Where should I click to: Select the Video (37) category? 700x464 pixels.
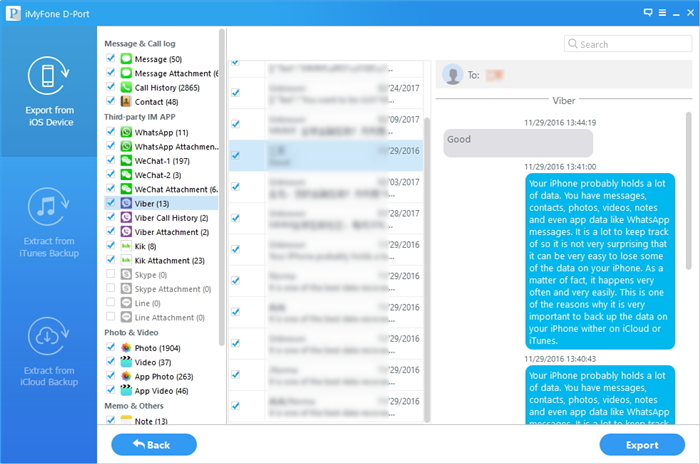[x=153, y=362]
